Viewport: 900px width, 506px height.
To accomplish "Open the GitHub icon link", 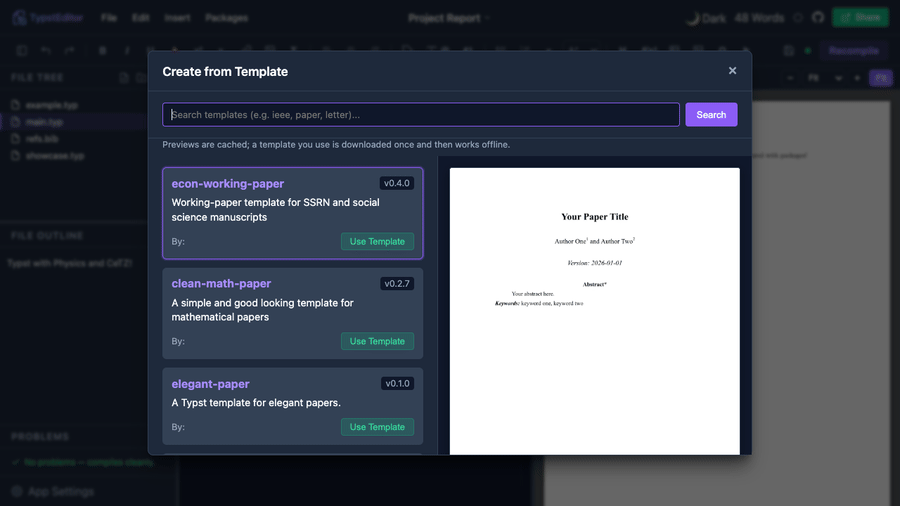I will click(818, 18).
